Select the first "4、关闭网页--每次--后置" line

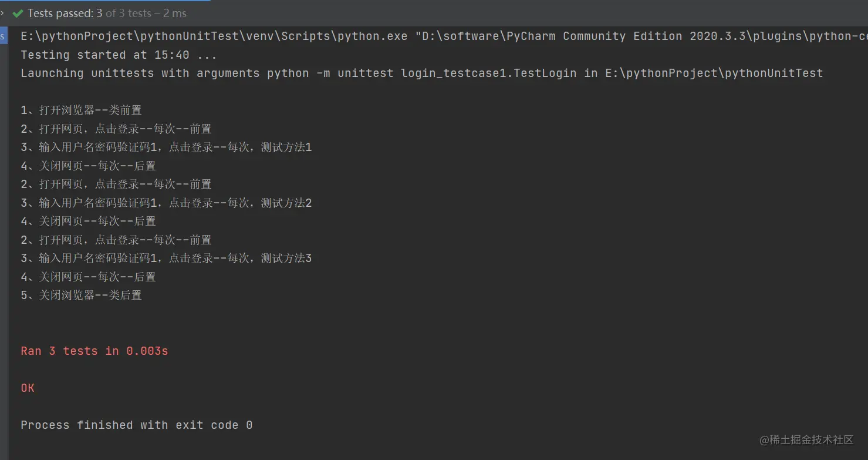point(87,165)
